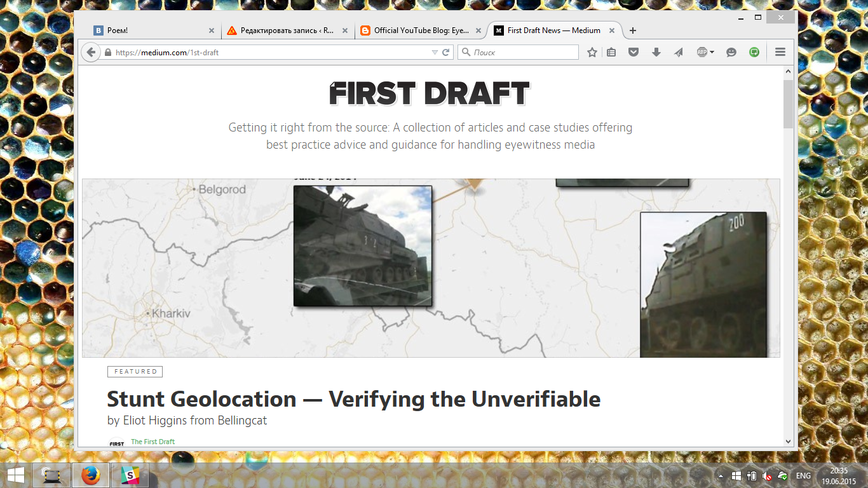The image size is (868, 488).
Task: Close the Official YouTube Blog tab
Action: coord(478,30)
